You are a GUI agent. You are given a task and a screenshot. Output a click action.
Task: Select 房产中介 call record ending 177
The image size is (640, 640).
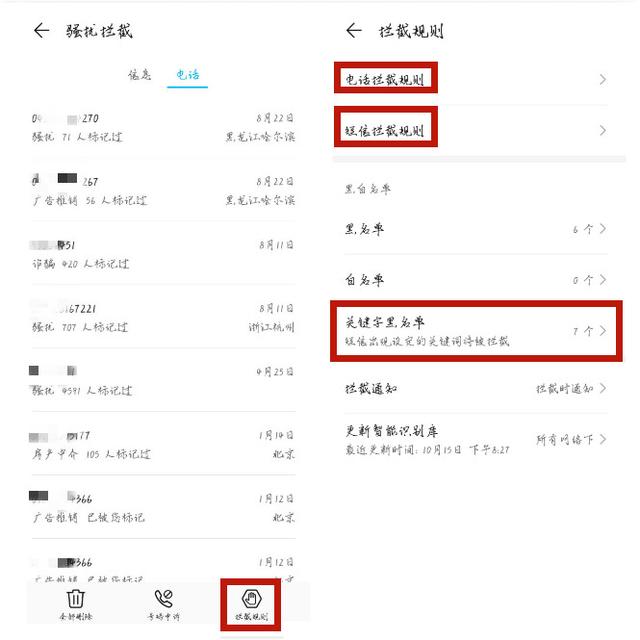point(163,444)
